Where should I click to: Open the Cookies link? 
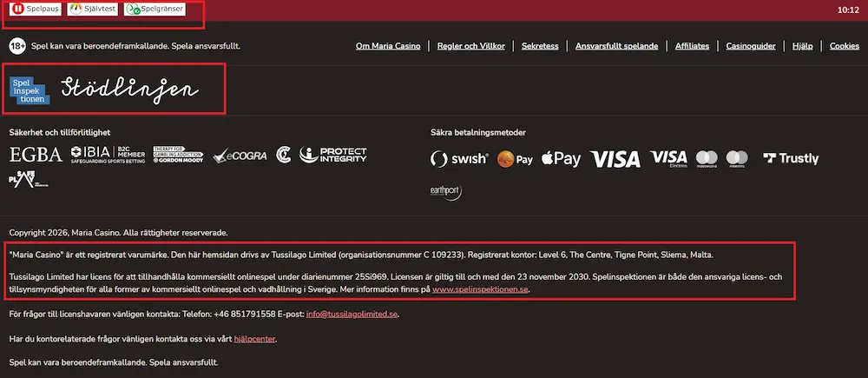[845, 47]
